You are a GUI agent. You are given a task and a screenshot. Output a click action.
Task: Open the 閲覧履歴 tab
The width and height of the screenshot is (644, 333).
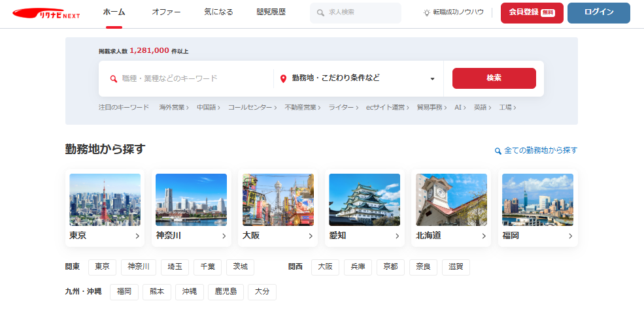pos(271,12)
